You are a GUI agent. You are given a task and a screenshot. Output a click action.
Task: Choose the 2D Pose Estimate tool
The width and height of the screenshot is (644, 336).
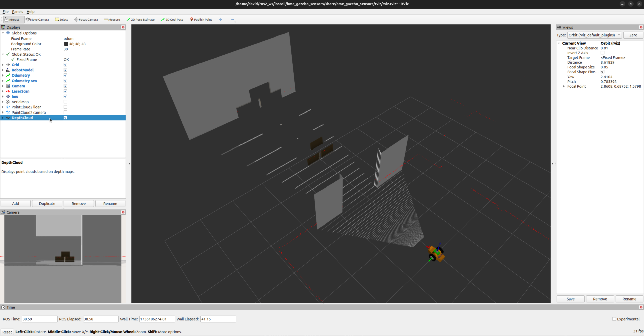(140, 19)
